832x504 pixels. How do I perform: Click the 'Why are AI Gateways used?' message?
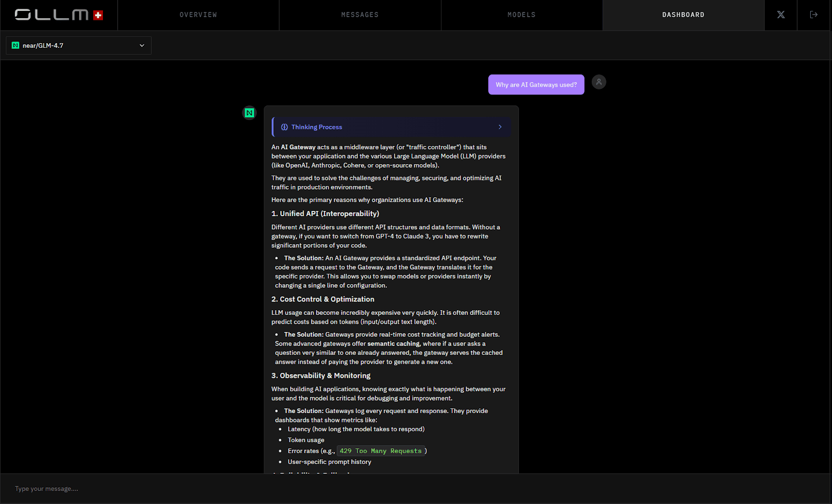click(536, 85)
